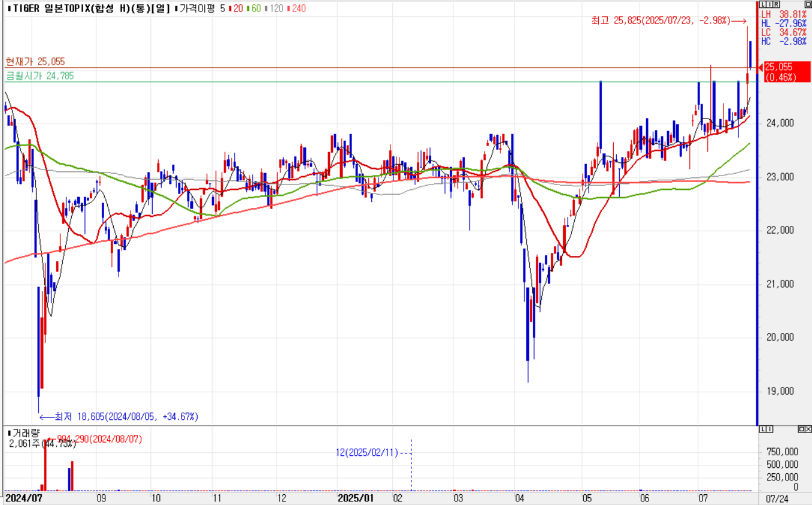Toggle the green 60-day moving average legend
Screen dimensions: 812x505
tap(254, 8)
